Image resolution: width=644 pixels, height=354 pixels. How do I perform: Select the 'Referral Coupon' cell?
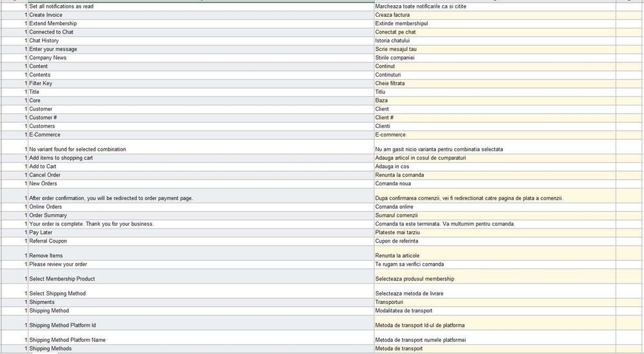(201, 241)
